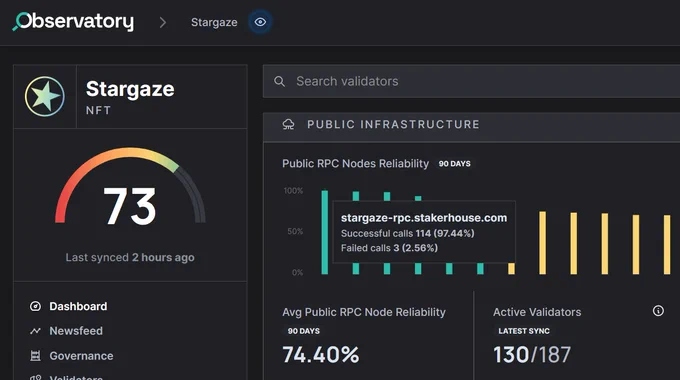Click the search magnifier icon
Screen dimensions: 680x380
280,81
